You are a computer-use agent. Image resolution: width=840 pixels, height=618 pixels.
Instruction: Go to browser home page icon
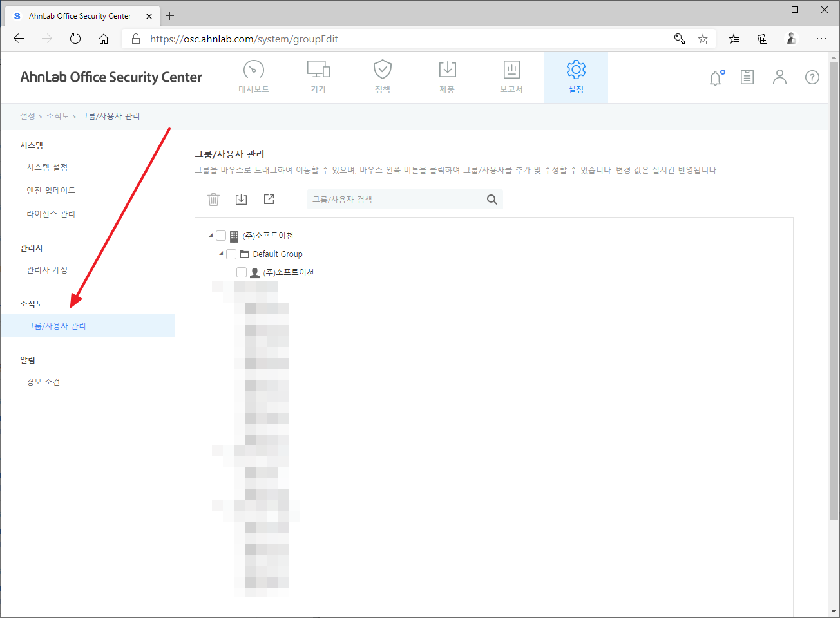pos(104,39)
